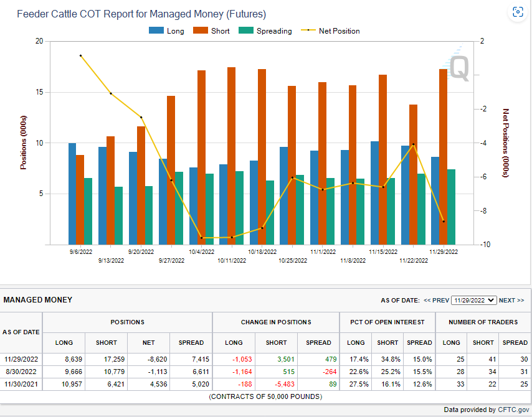Viewport: 532px width, 417px height.
Task: Click the 8/30/2022 spread change value -264
Action: (330, 372)
